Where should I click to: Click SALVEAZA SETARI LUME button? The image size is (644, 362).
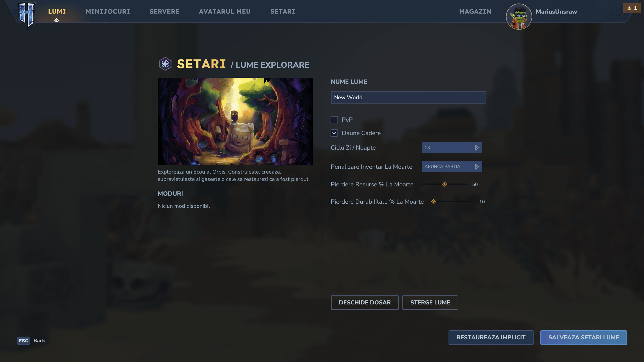tap(583, 337)
